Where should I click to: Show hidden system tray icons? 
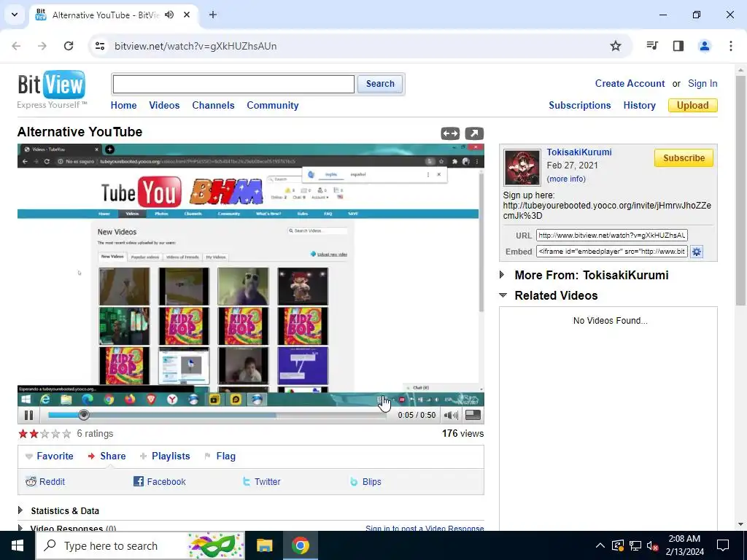(600, 545)
